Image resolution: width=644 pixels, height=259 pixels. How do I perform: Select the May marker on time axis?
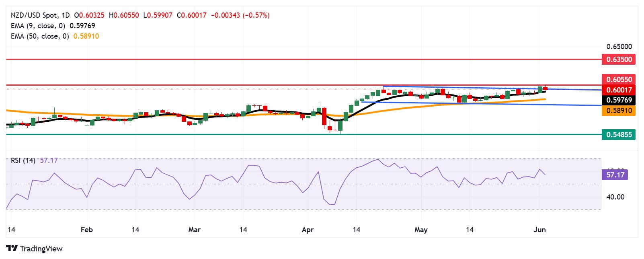(x=421, y=230)
